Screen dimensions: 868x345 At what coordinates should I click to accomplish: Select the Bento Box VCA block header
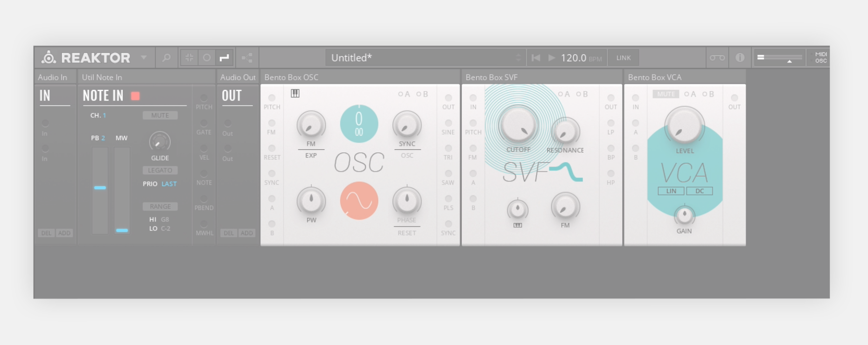(x=685, y=77)
